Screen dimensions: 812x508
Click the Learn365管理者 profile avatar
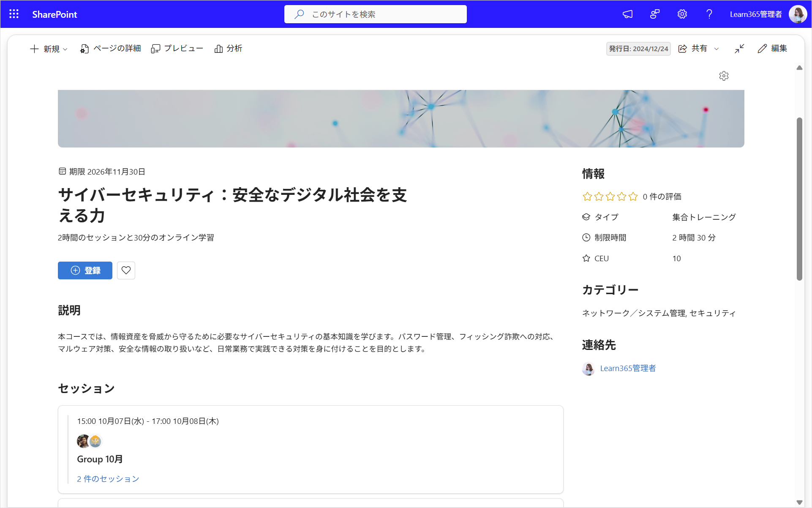[798, 14]
